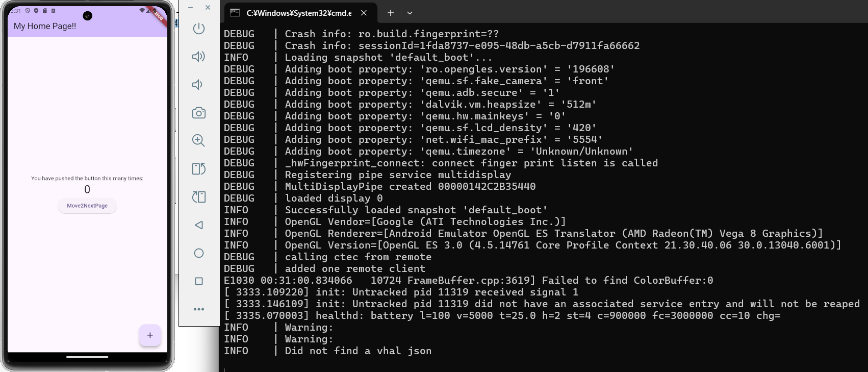Take a screenshot using the camera icon
868x372 pixels.
(199, 113)
